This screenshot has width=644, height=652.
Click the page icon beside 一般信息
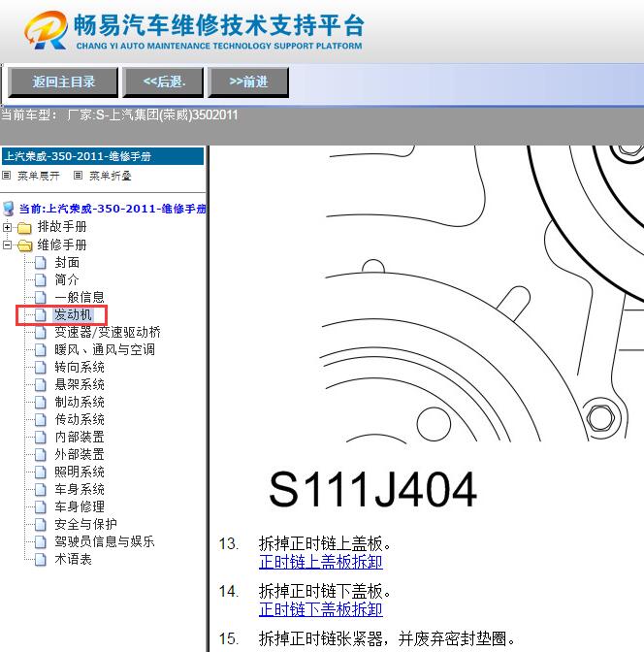[x=41, y=298]
